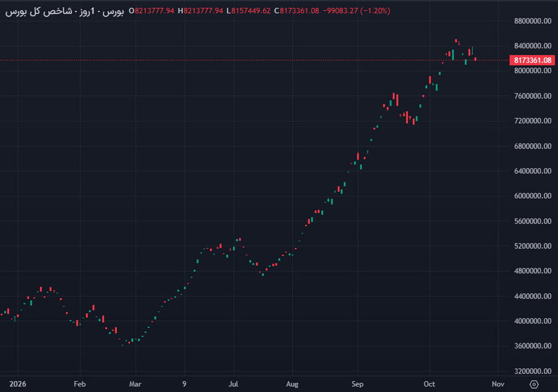Click the symbol title شاخص کل بورس
The image size is (558, 392).
coord(39,11)
